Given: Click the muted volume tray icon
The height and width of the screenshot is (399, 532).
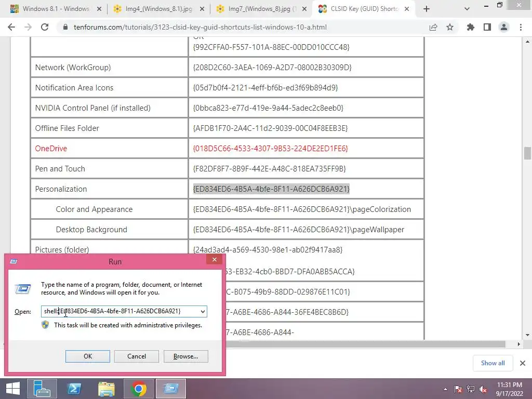Looking at the screenshot, I should tap(483, 389).
